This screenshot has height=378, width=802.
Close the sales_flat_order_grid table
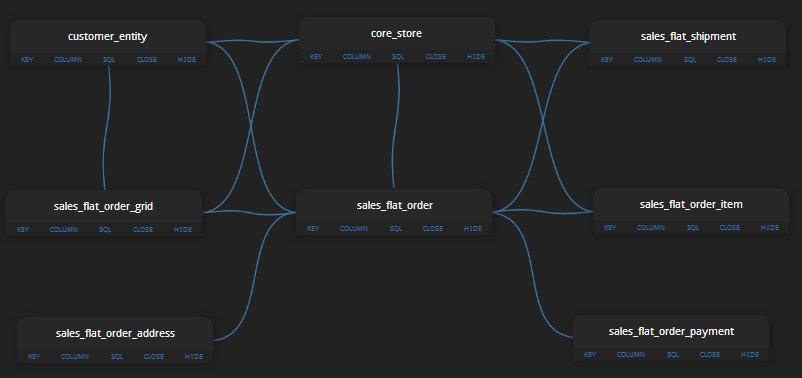(x=143, y=230)
